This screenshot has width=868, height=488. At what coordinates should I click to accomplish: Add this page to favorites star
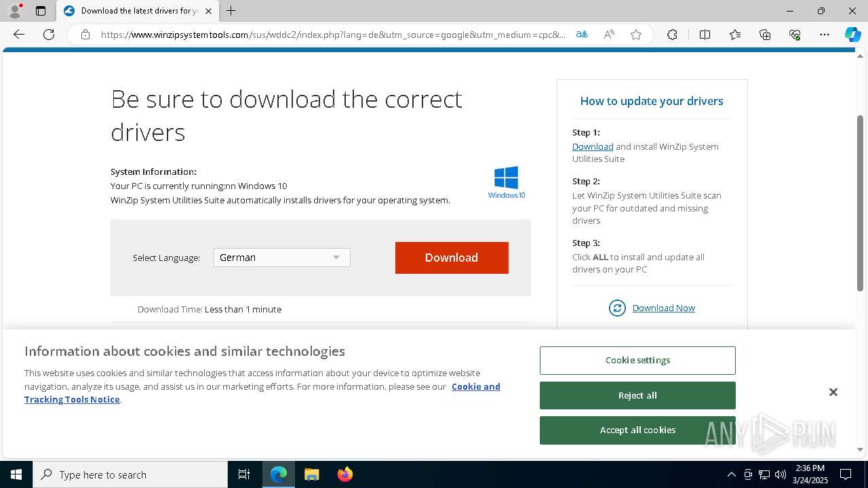636,35
